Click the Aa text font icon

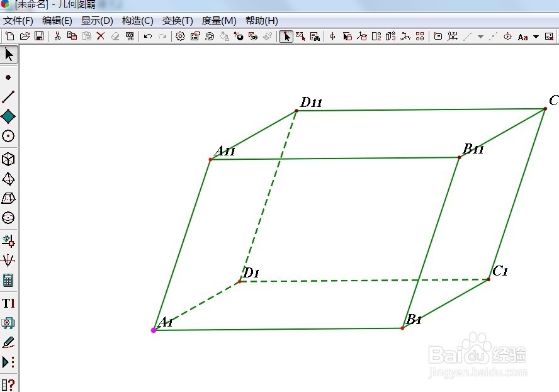pyautogui.click(x=522, y=36)
